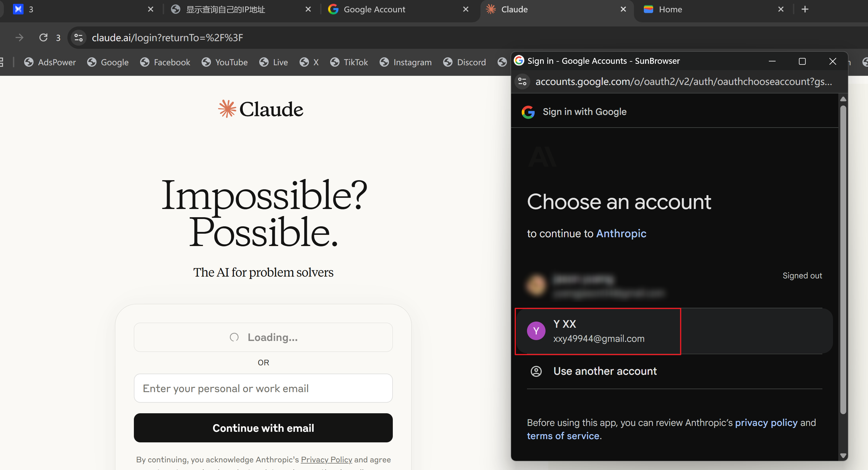
Task: Close the Google Sign in popup window
Action: click(x=833, y=61)
